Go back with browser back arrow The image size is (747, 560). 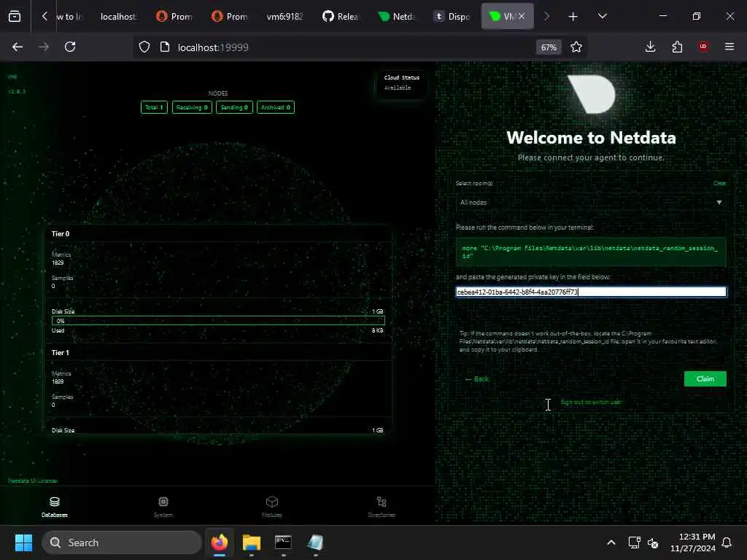tap(18, 47)
